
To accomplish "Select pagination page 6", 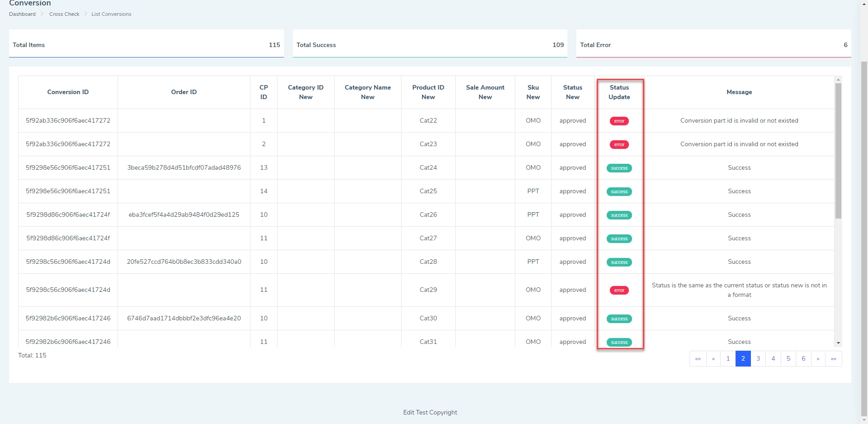I will coord(803,359).
